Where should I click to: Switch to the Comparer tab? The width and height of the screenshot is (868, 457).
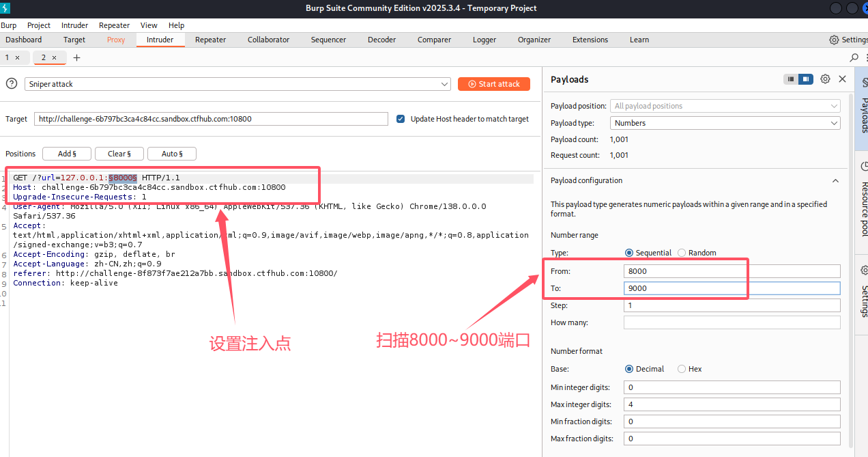(435, 40)
